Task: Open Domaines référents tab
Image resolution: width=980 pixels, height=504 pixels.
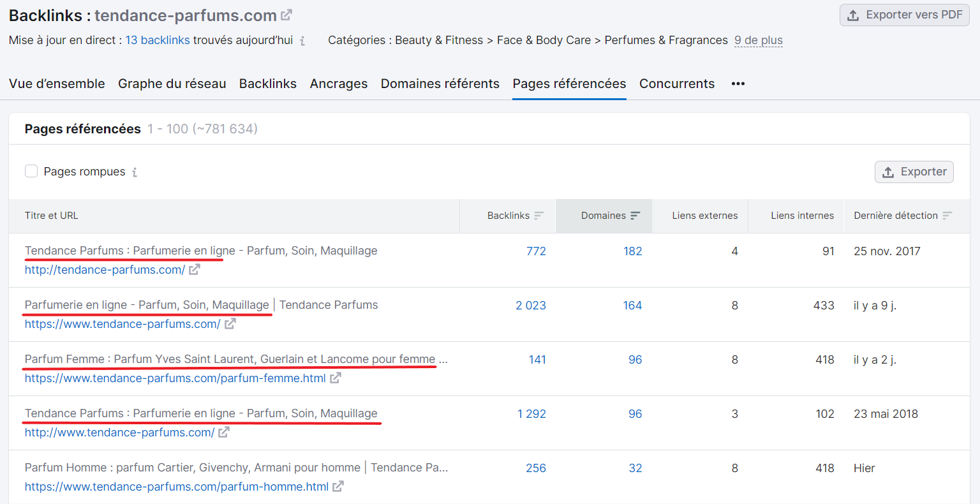Action: [440, 84]
